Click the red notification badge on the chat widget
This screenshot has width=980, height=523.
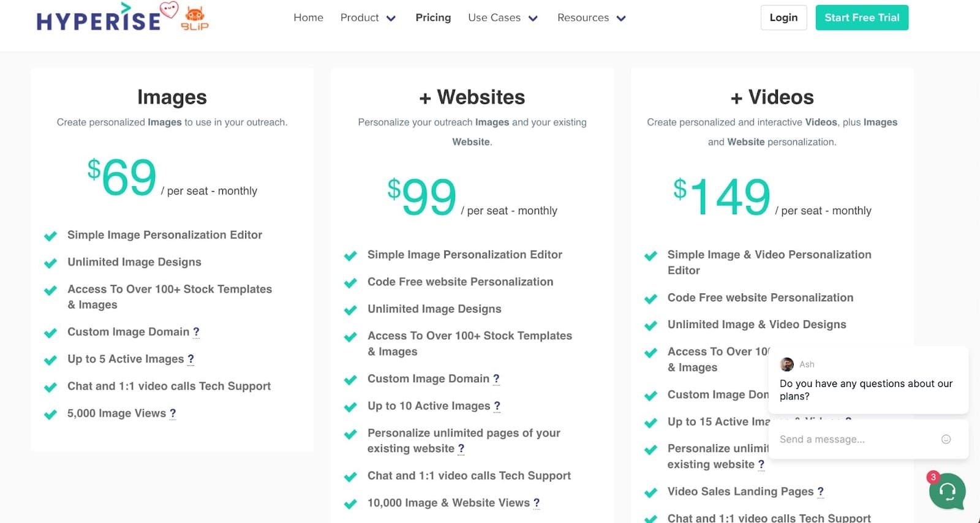[x=933, y=476]
